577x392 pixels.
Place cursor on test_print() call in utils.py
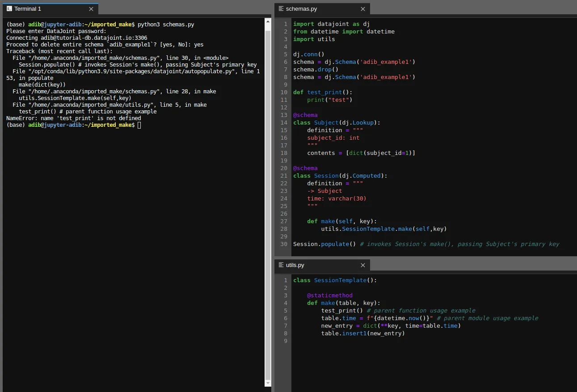[x=341, y=311]
